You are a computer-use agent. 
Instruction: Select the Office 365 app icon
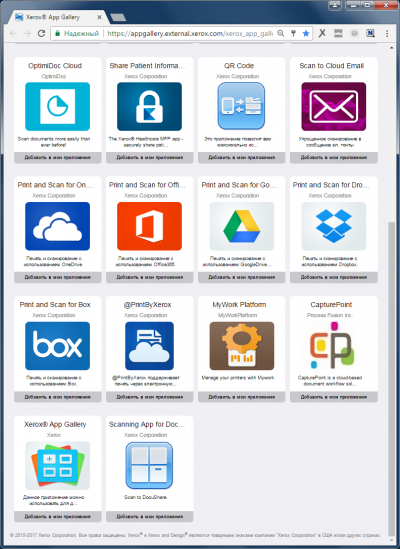point(150,226)
